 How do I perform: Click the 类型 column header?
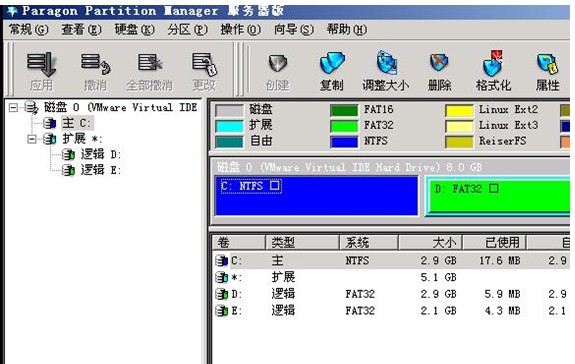coord(302,242)
